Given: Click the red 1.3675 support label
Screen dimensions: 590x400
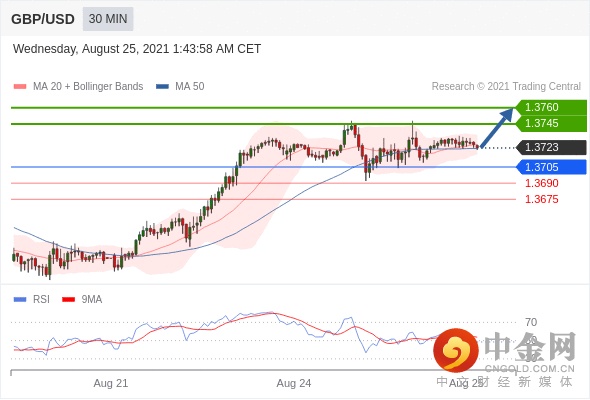Looking at the screenshot, I should (541, 199).
